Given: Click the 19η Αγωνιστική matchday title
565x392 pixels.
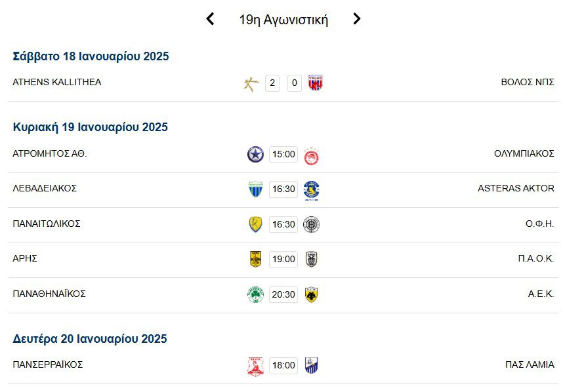Looking at the screenshot, I should point(283,20).
